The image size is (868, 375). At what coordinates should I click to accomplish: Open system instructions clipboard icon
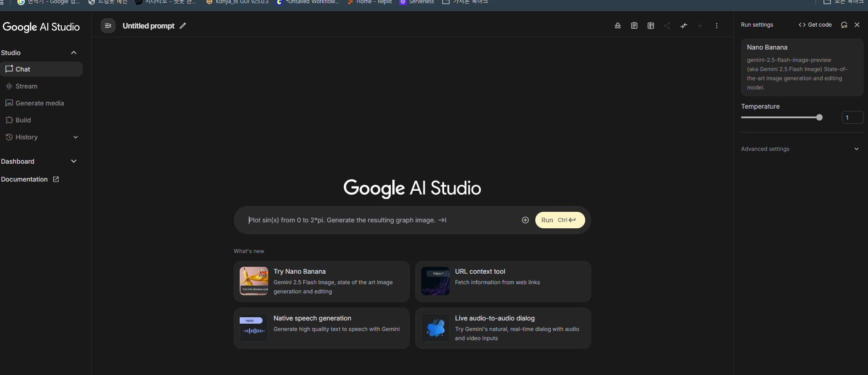coord(634,26)
